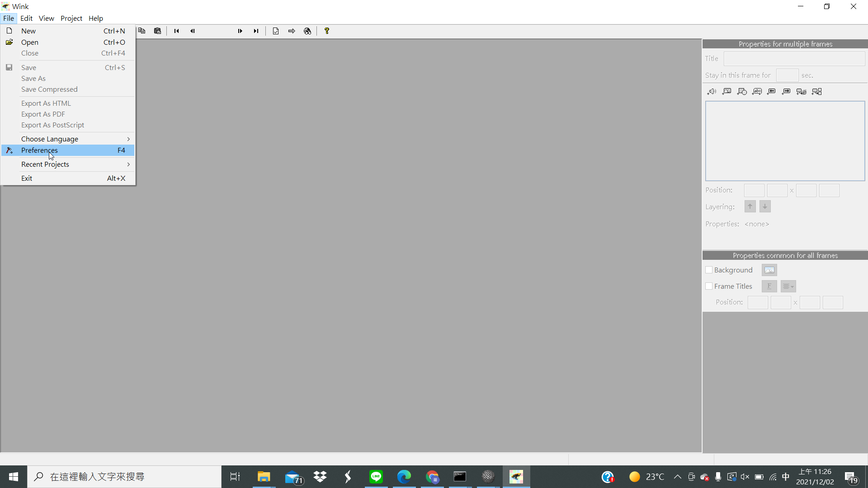Image resolution: width=868 pixels, height=488 pixels.
Task: Click the layering up arrow button
Action: click(750, 206)
